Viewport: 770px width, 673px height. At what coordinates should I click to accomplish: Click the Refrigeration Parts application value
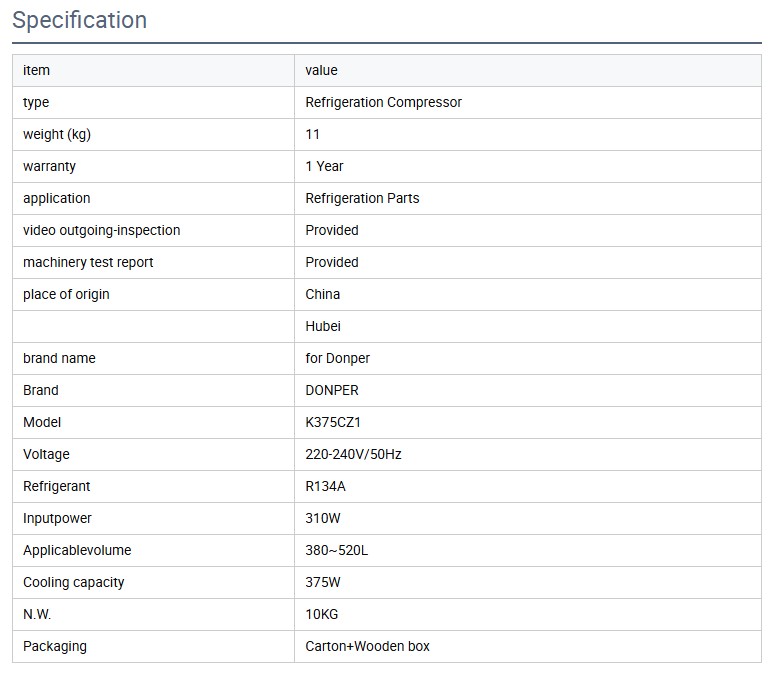[x=362, y=198]
